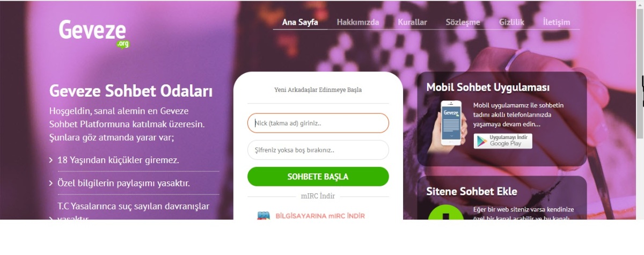Open the Ana Sayfa menu item
This screenshot has height=255, width=644.
[300, 22]
